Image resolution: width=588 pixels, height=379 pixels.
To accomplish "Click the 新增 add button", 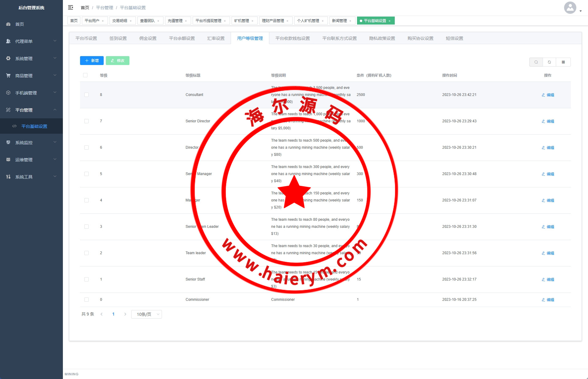I will 92,60.
